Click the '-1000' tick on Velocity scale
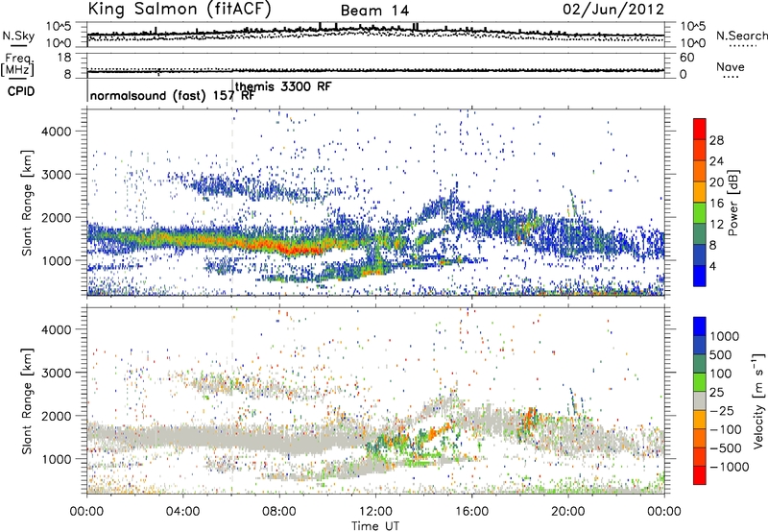 tap(729, 467)
